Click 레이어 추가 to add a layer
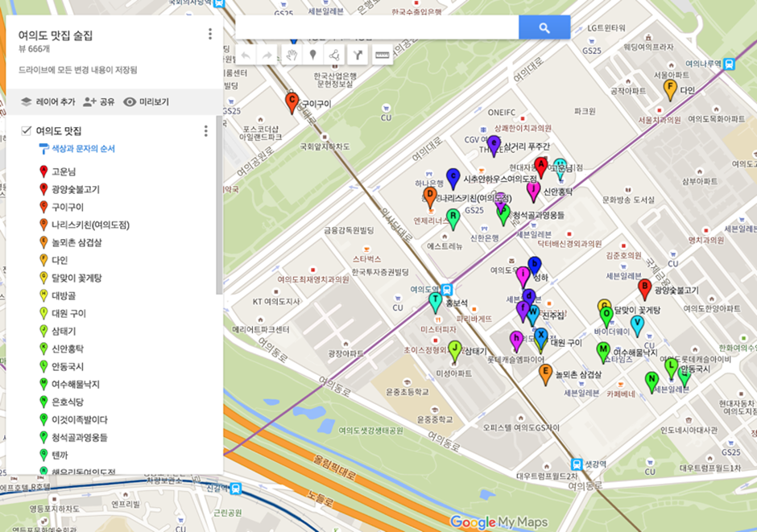The image size is (757, 532). [x=48, y=101]
